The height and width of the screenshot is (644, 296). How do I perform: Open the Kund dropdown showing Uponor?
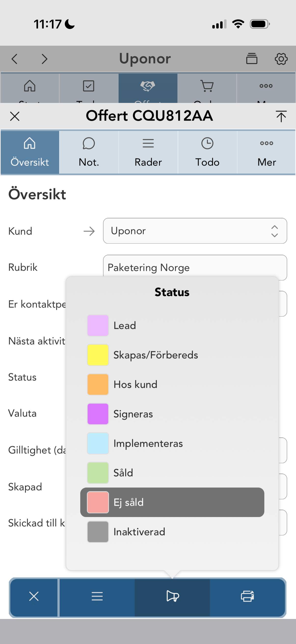[195, 231]
